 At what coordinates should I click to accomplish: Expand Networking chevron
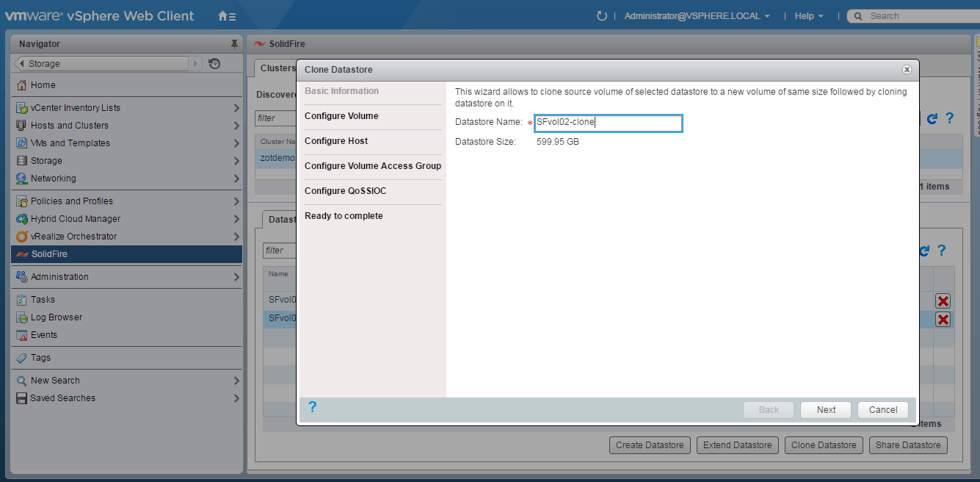click(236, 179)
